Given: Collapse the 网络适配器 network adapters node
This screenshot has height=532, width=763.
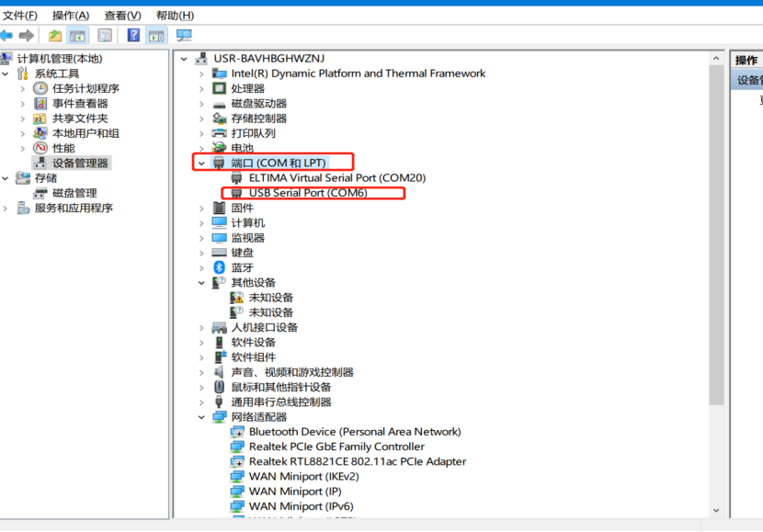Looking at the screenshot, I should click(201, 417).
